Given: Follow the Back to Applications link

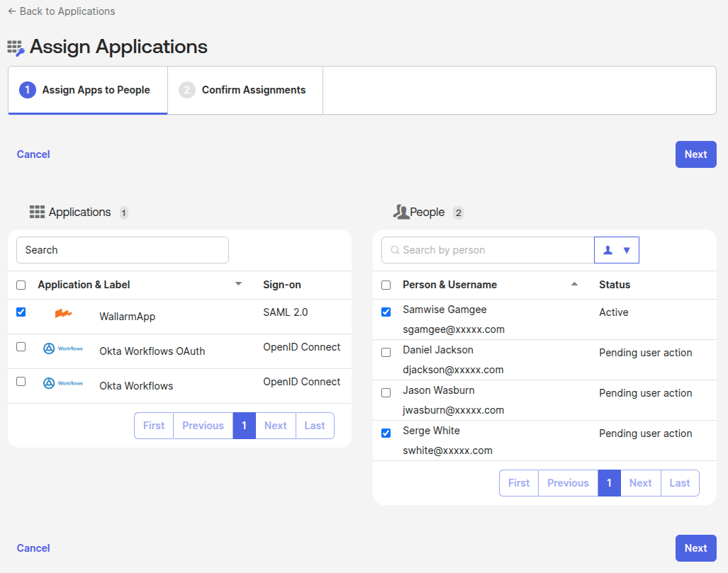Looking at the screenshot, I should click(x=61, y=11).
